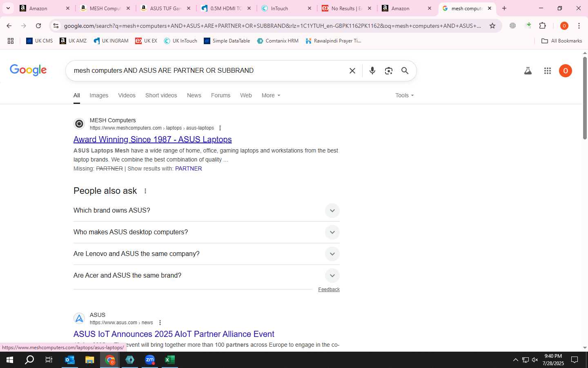Switch to Forums results tab
Screen dimensions: 588x368
[x=220, y=95]
